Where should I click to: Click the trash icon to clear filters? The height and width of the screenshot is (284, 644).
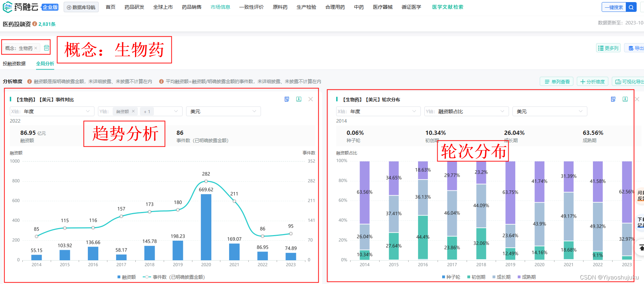click(47, 48)
